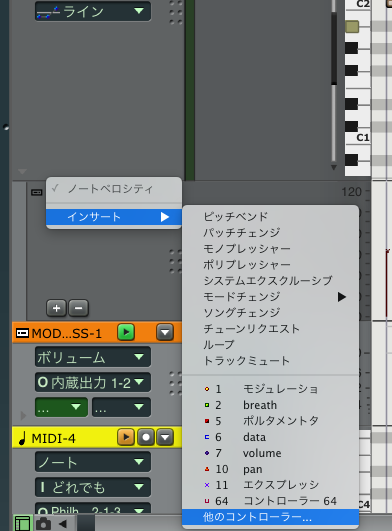The image size is (392, 531).
Task: Open the ライン line mode dropdown
Action: click(93, 11)
